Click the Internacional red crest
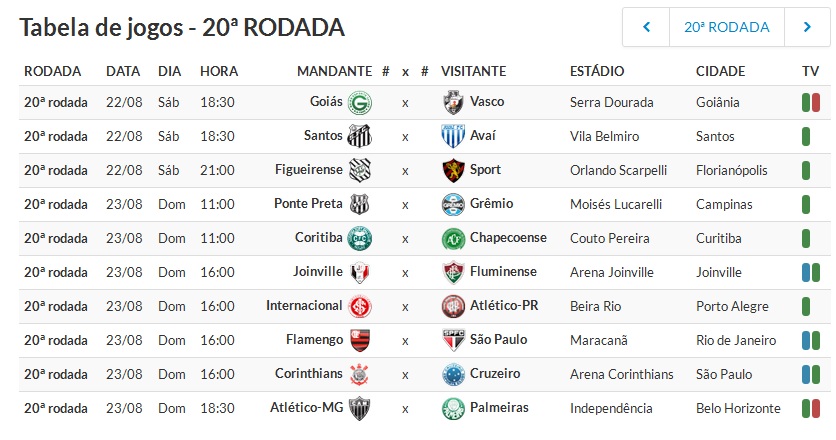 click(x=359, y=307)
